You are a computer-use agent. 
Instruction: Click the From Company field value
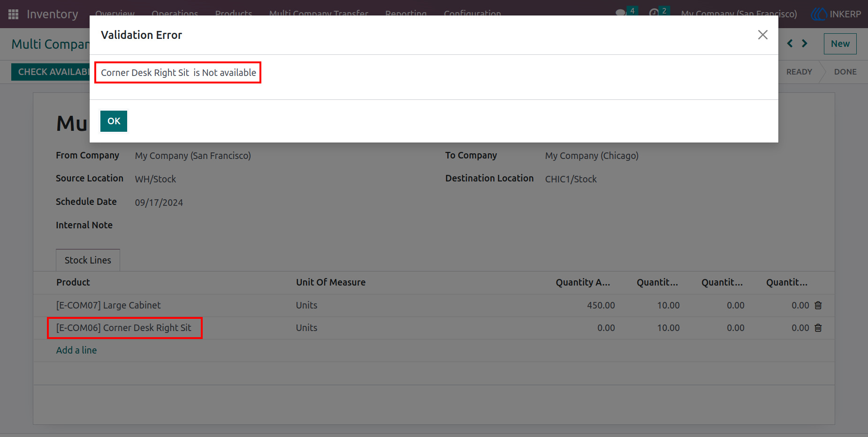coord(193,156)
